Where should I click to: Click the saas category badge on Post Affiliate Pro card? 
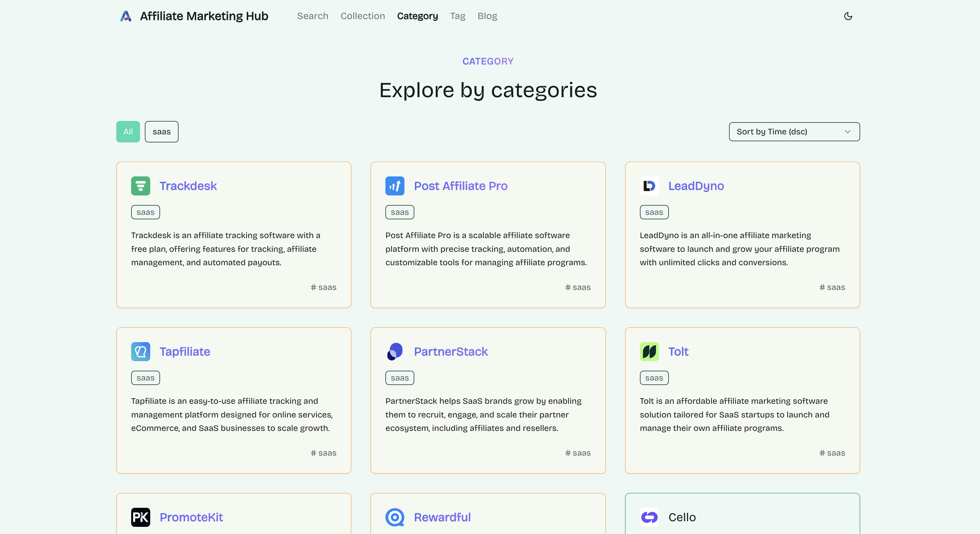coord(399,212)
